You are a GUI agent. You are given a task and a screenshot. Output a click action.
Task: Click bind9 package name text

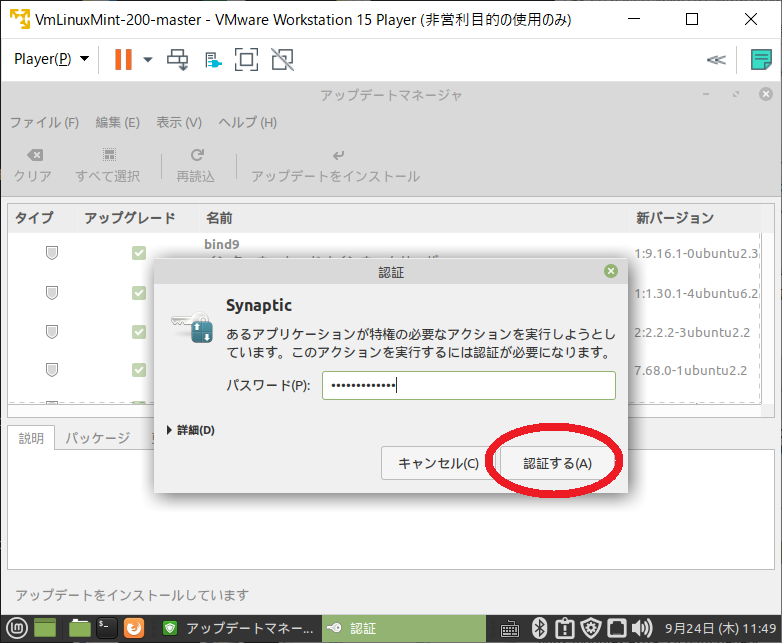point(221,244)
